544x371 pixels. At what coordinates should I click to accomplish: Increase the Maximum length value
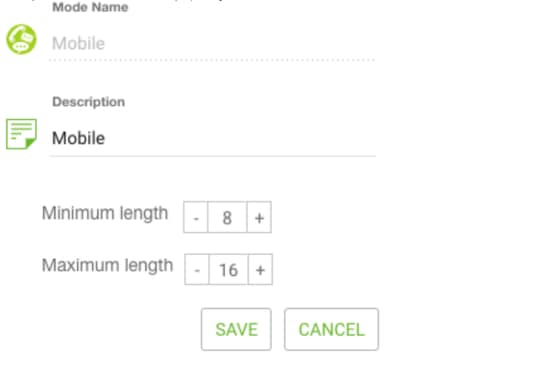[x=260, y=270]
